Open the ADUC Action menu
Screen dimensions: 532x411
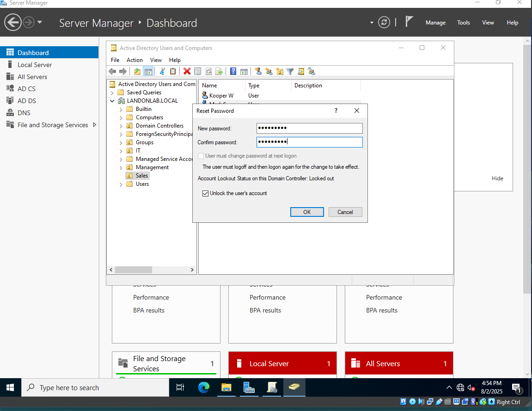tap(135, 60)
